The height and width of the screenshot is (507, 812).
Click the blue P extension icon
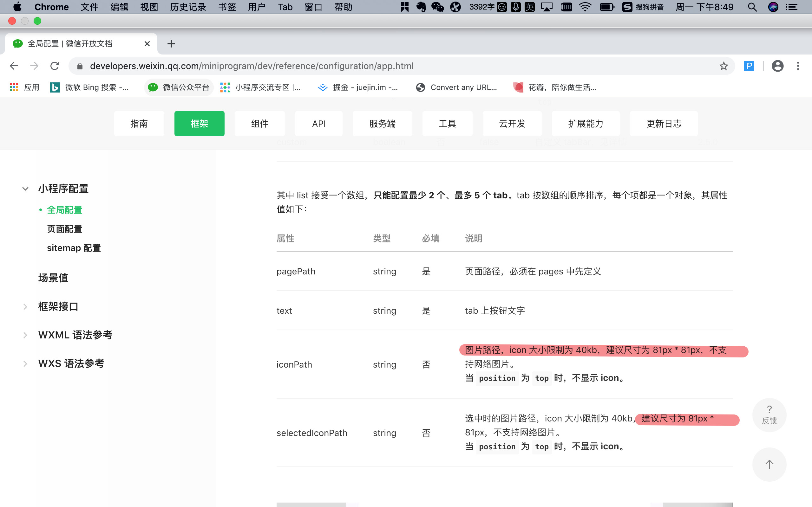point(749,66)
